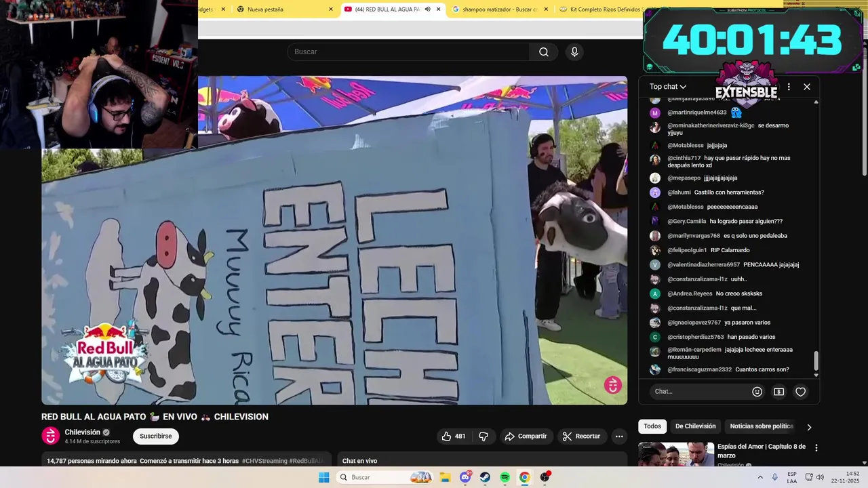Open the emoji picker in chat
Image resolution: width=868 pixels, height=488 pixels.
pyautogui.click(x=757, y=392)
